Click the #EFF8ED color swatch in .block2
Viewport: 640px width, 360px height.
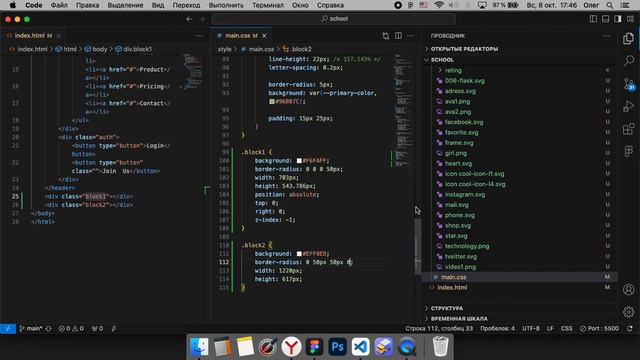click(299, 254)
